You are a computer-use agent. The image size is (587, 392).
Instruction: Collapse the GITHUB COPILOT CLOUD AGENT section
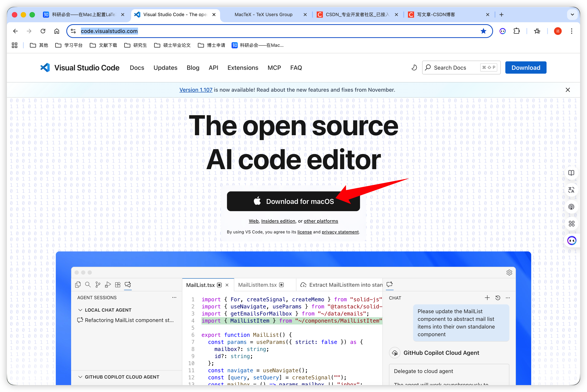tap(80, 377)
